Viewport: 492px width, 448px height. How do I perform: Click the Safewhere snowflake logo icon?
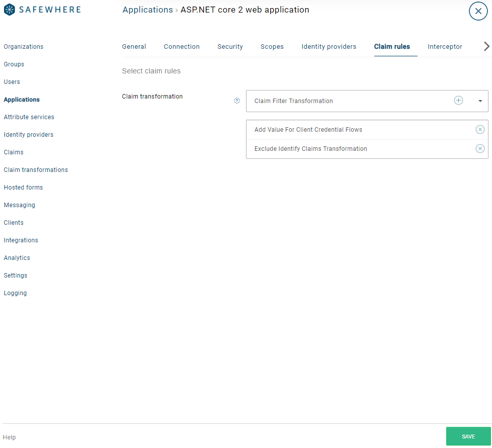pyautogui.click(x=10, y=10)
